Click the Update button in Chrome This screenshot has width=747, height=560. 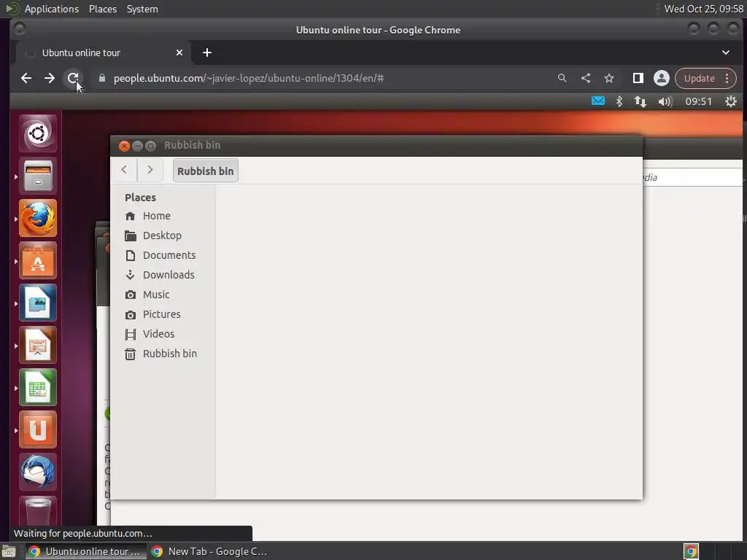point(700,78)
